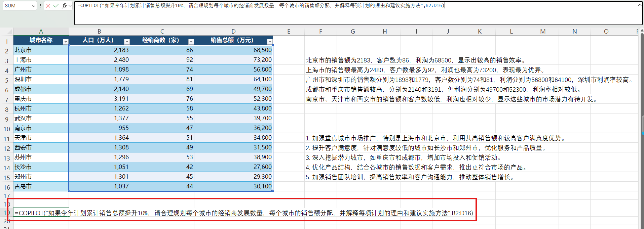This screenshot has height=229, width=644.
Task: Open filter dropdown for 销售总额（万元） column
Action: click(269, 42)
